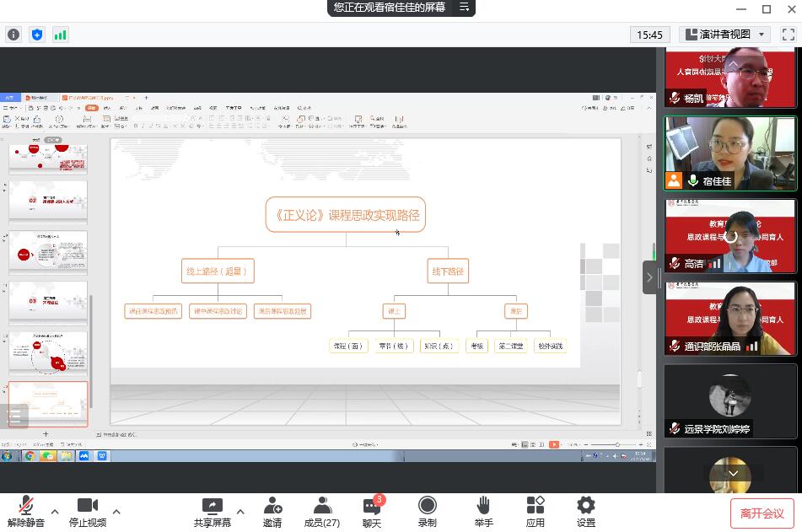
Task: Select 杨凯 video tile
Action: coord(729,78)
